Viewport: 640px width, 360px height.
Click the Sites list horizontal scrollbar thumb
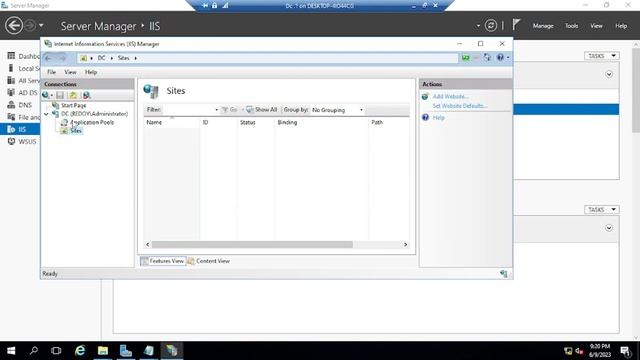252,244
